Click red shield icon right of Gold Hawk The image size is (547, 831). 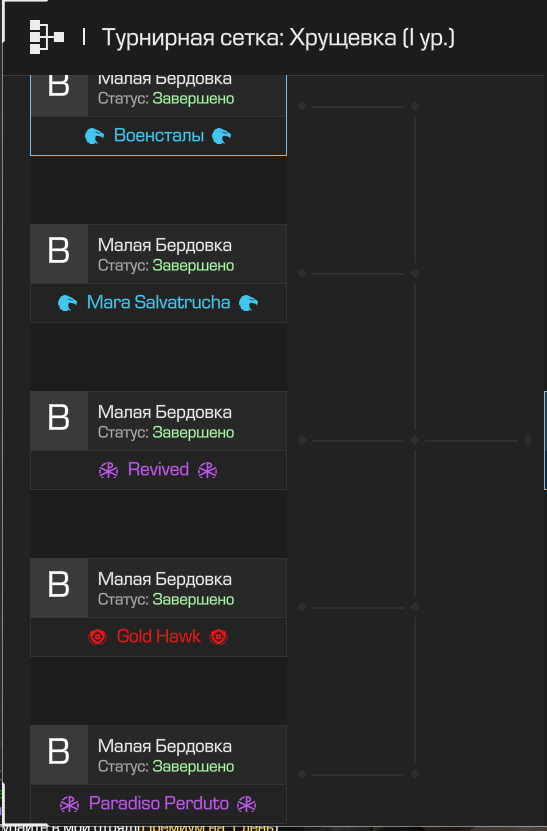pyautogui.click(x=218, y=637)
